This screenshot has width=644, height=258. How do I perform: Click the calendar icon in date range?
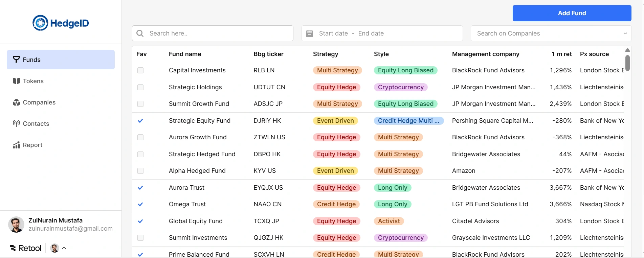point(309,33)
